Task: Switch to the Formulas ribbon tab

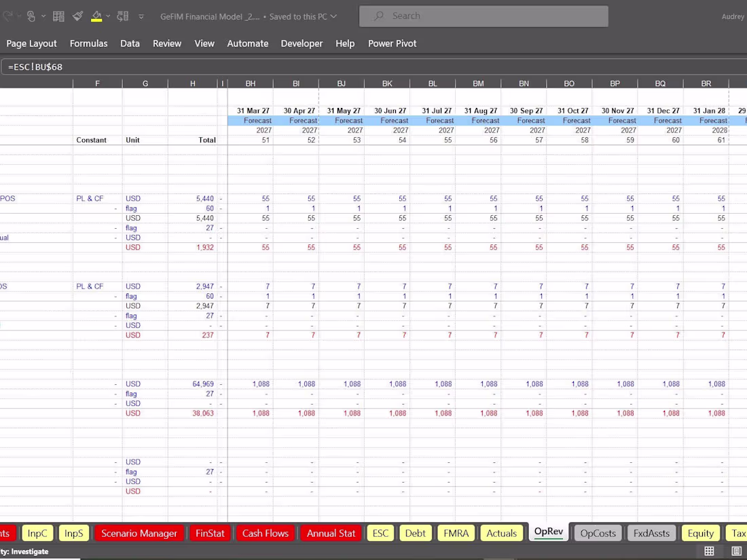Action: [88, 43]
